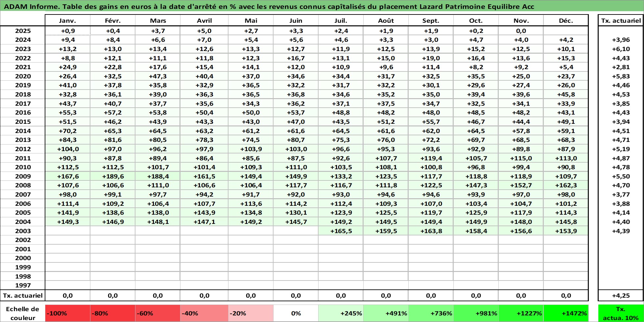The width and height of the screenshot is (644, 322).
Task: Select the -100% red color scale cell
Action: pos(67,313)
